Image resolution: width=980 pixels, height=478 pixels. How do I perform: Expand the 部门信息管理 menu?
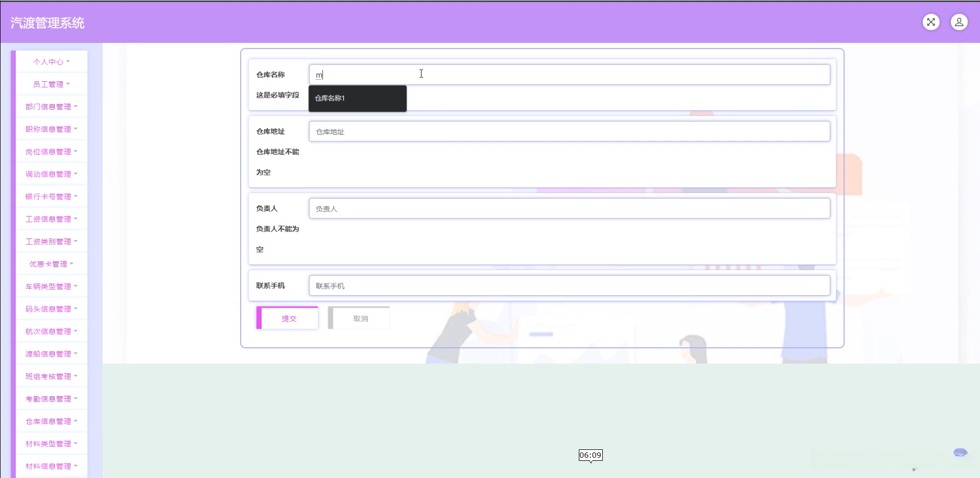[x=52, y=106]
